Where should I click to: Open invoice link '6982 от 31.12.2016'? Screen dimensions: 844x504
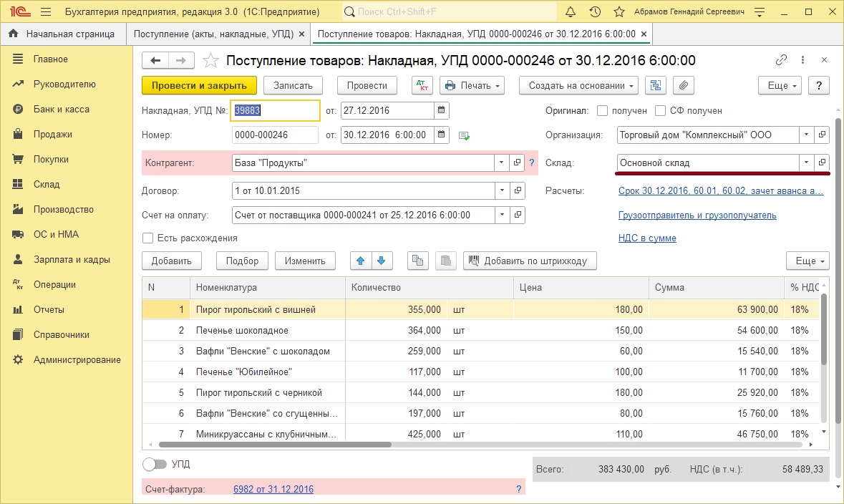tap(273, 489)
